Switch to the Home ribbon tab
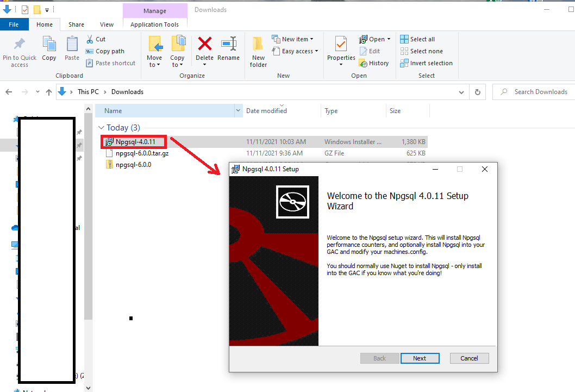575x392 pixels. coord(45,24)
